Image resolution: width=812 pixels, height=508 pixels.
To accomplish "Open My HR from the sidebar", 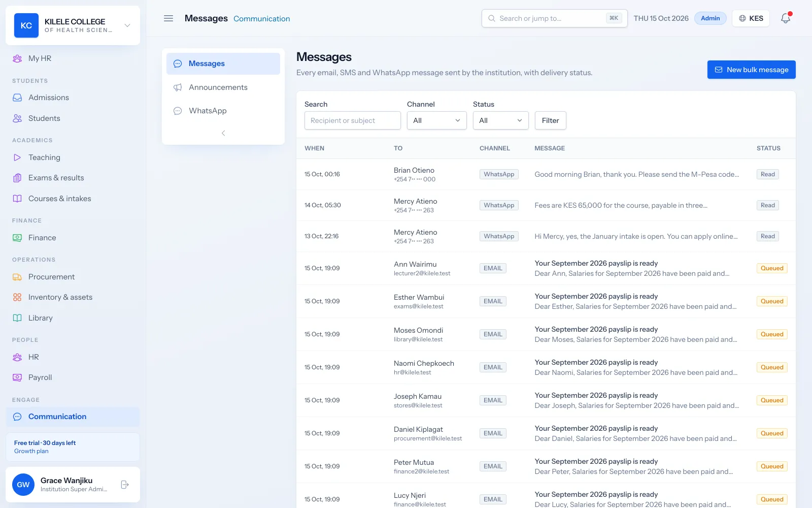I will tap(73, 58).
